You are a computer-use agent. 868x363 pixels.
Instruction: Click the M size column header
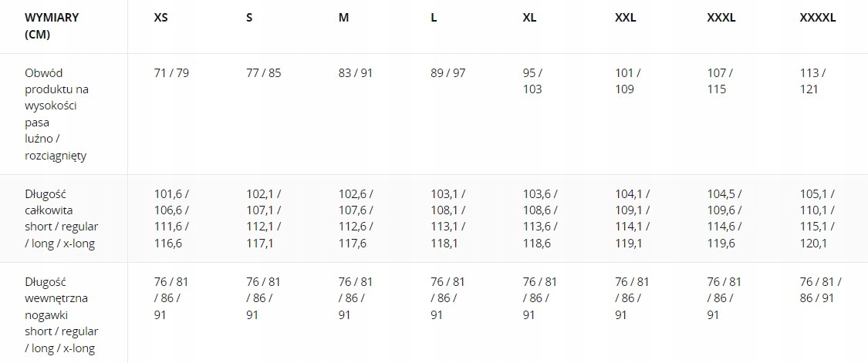(343, 18)
